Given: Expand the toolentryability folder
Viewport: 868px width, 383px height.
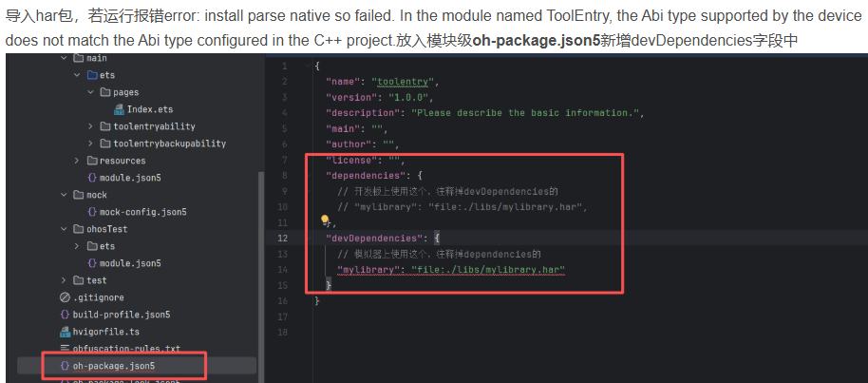Looking at the screenshot, I should (91, 126).
